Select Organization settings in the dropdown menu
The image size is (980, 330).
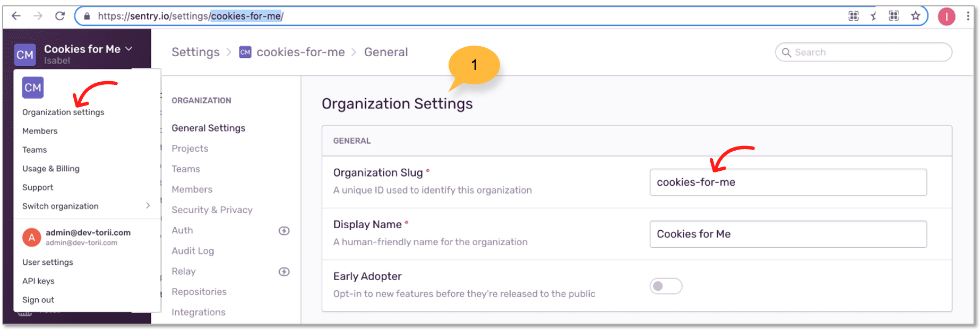pos(63,112)
